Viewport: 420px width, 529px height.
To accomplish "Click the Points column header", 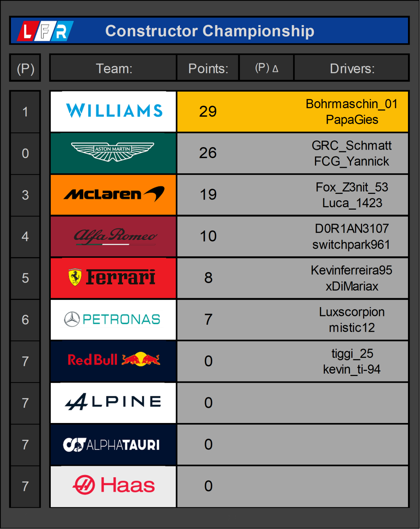I will point(208,68).
